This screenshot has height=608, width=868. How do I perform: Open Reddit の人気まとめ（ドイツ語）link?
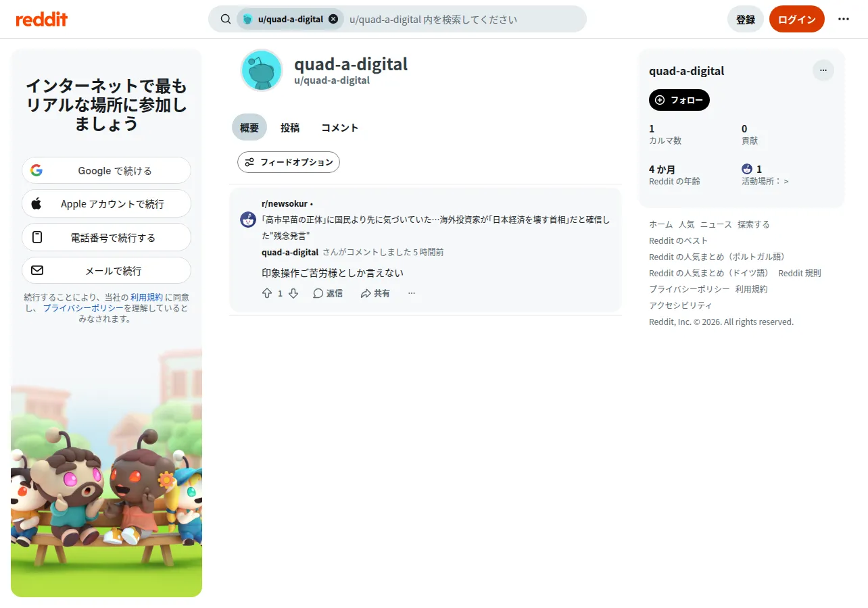pyautogui.click(x=710, y=273)
